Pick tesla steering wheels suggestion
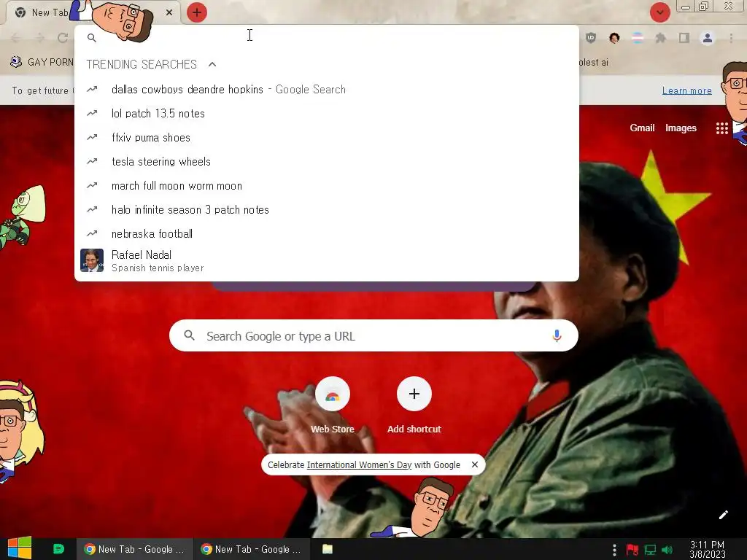 [326, 161]
